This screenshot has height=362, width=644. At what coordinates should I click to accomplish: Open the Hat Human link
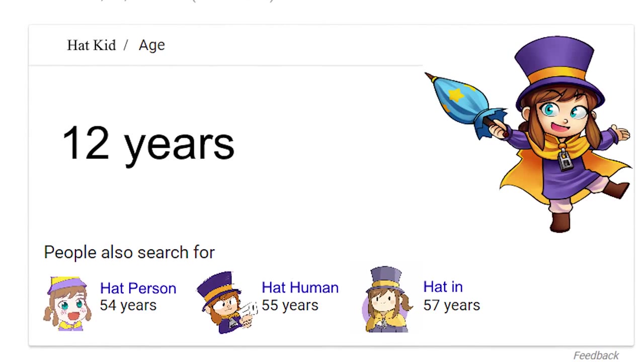click(x=300, y=288)
